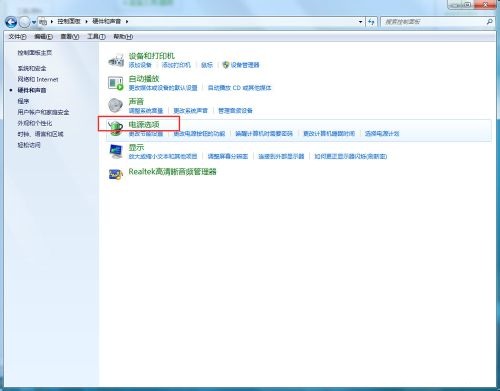Open the 设备管理器 link
This screenshot has width=500, height=391.
(x=245, y=65)
